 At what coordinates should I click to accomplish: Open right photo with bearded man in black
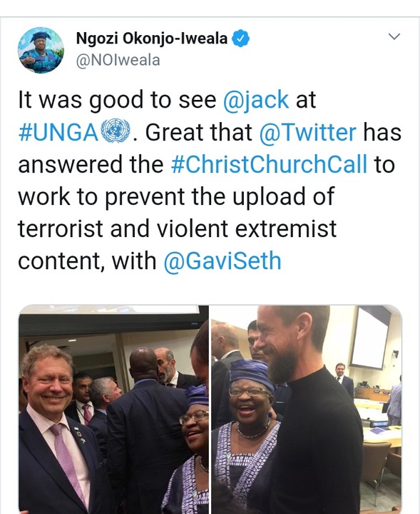[x=307, y=410]
